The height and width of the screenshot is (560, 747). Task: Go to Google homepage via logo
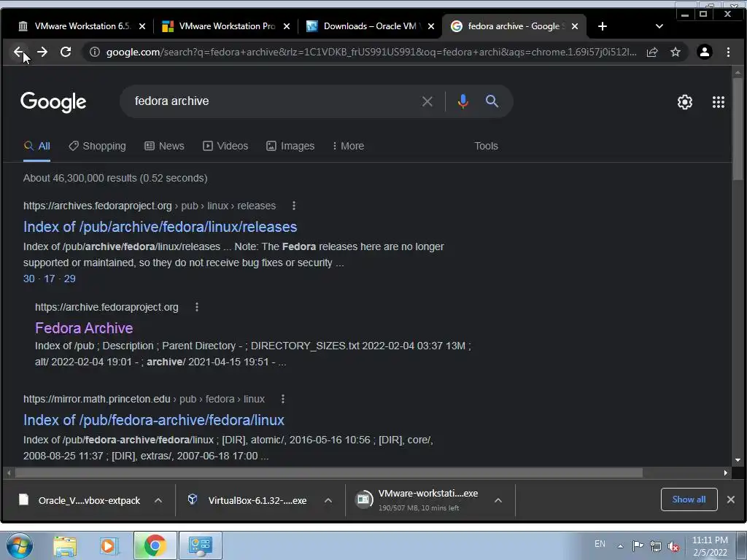pyautogui.click(x=53, y=102)
